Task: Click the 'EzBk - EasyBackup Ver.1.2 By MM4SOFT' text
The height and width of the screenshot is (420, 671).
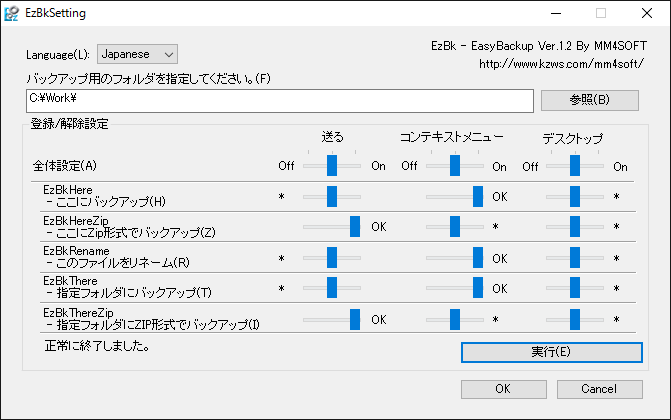Action: 539,46
